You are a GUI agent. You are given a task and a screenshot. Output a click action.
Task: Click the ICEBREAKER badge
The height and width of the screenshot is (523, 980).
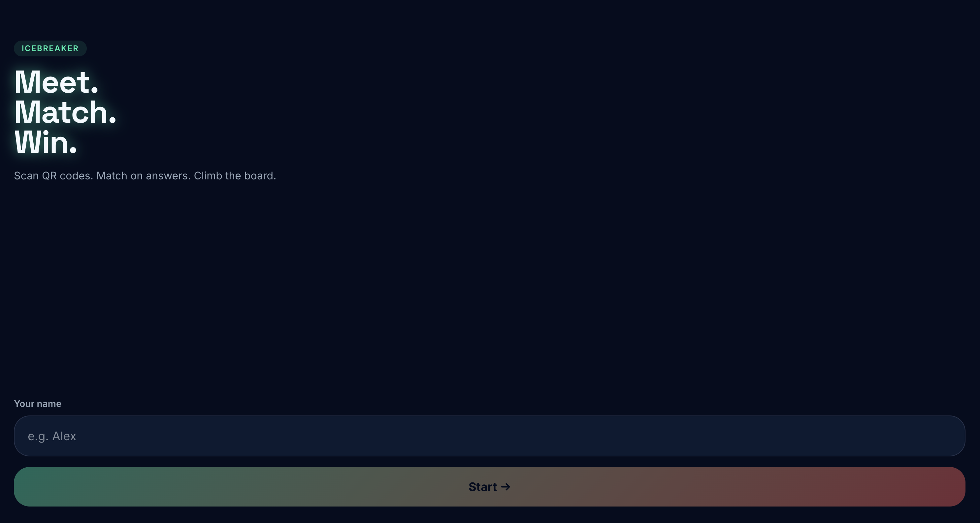(x=50, y=48)
